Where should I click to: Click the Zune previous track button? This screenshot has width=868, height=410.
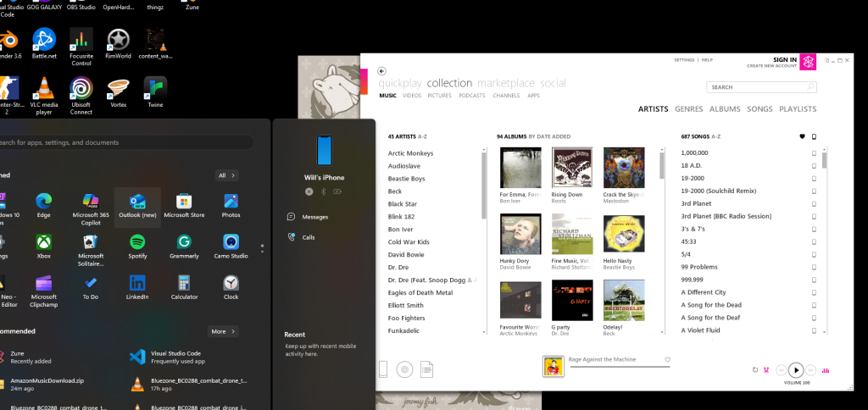pyautogui.click(x=781, y=370)
